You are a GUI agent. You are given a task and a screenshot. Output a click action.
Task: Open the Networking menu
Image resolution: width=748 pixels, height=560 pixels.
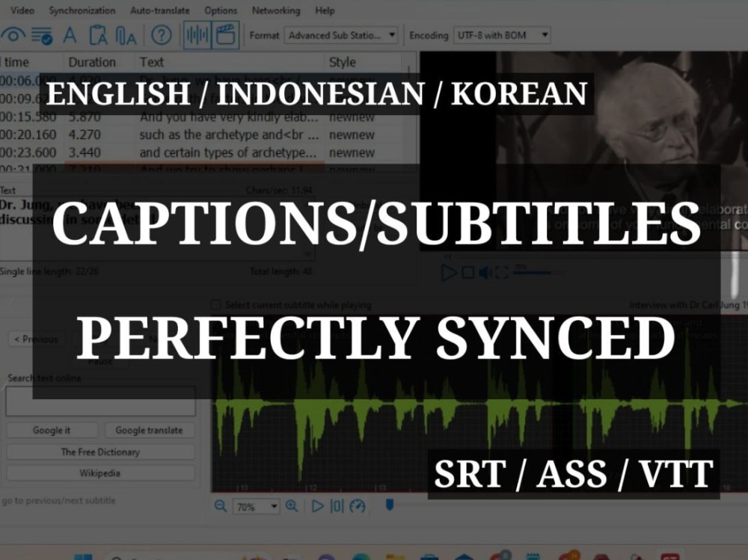276,10
